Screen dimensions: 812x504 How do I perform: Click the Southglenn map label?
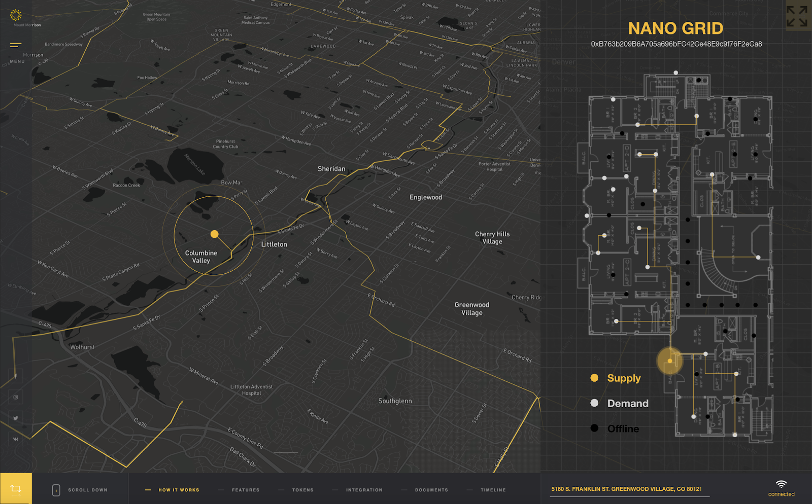395,401
